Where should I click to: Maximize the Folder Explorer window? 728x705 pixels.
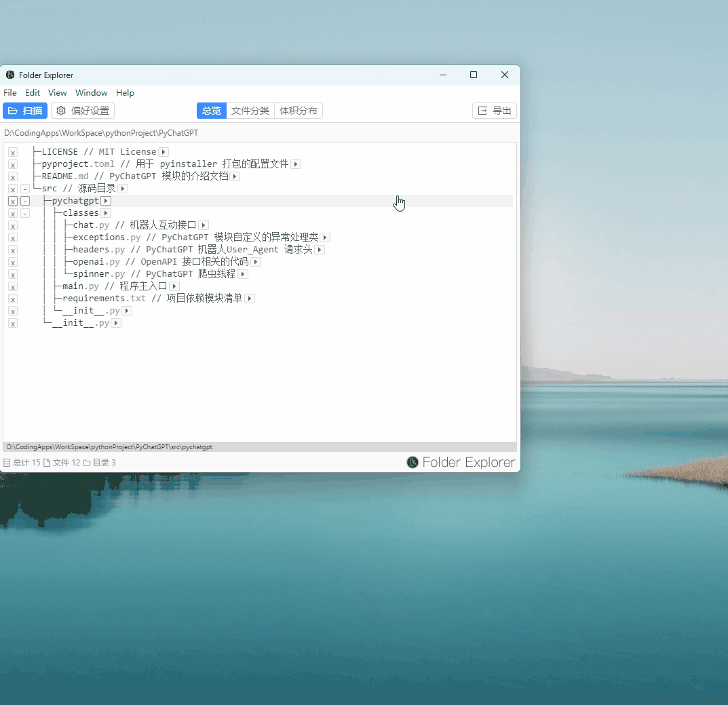[x=474, y=75]
